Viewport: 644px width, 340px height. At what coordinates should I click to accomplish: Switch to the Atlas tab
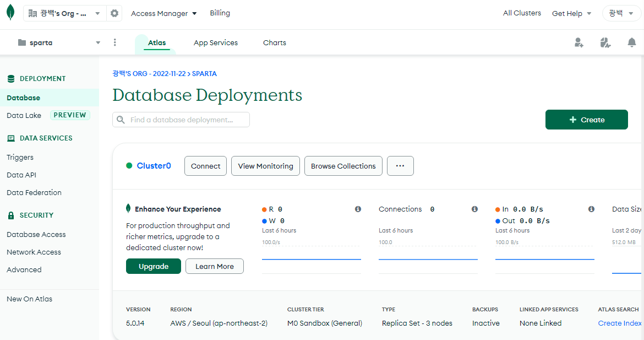coord(157,42)
